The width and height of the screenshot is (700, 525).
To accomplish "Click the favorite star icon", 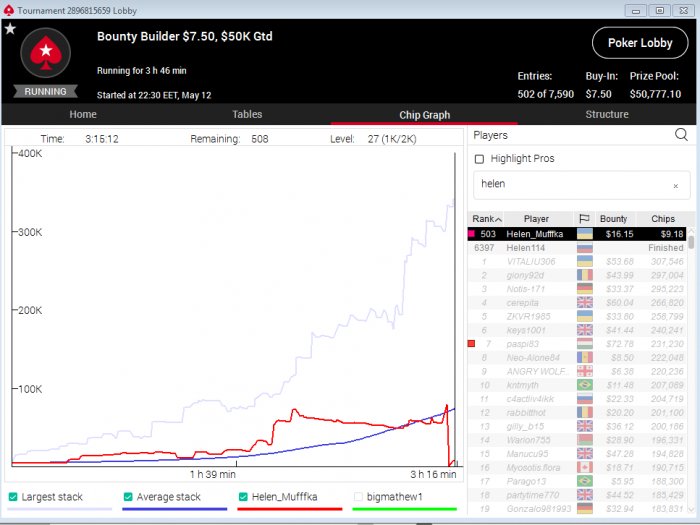I will point(10,29).
